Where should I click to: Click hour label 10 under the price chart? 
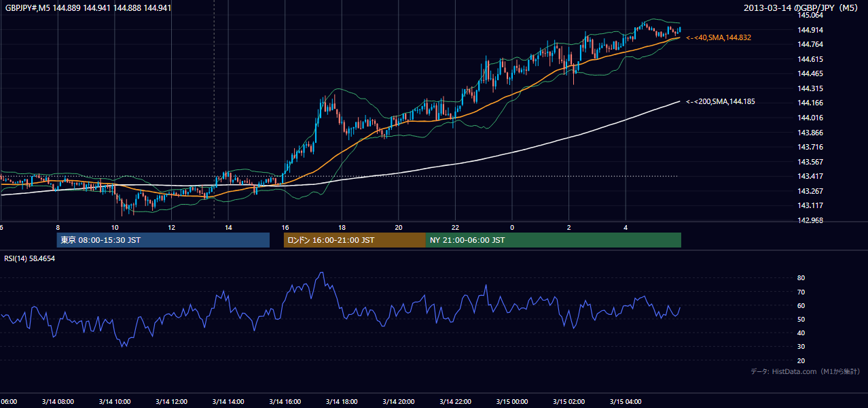[x=115, y=227]
